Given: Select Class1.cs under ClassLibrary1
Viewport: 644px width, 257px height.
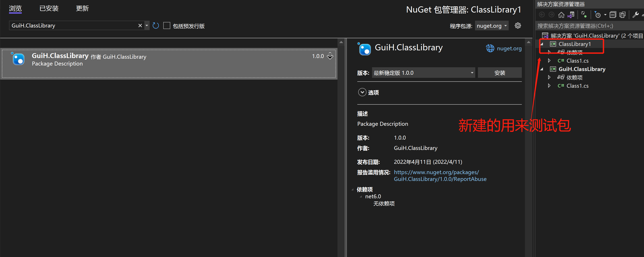Looking at the screenshot, I should pos(577,60).
